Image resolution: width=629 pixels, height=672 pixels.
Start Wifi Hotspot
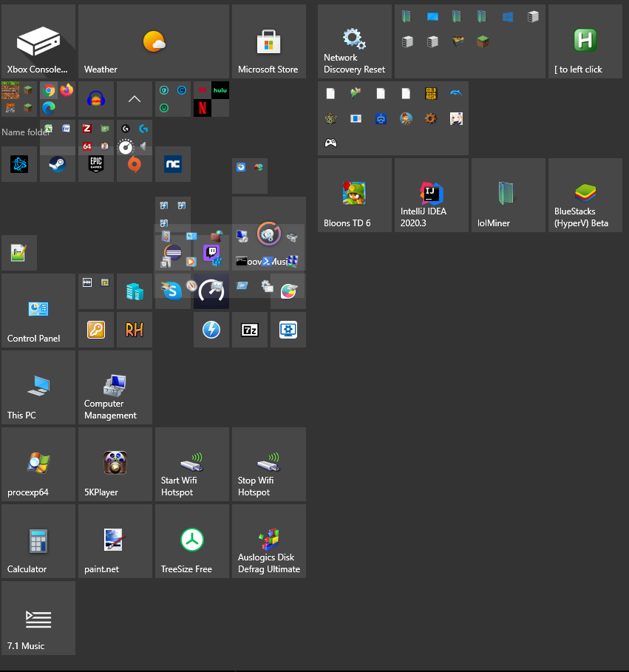tap(191, 464)
